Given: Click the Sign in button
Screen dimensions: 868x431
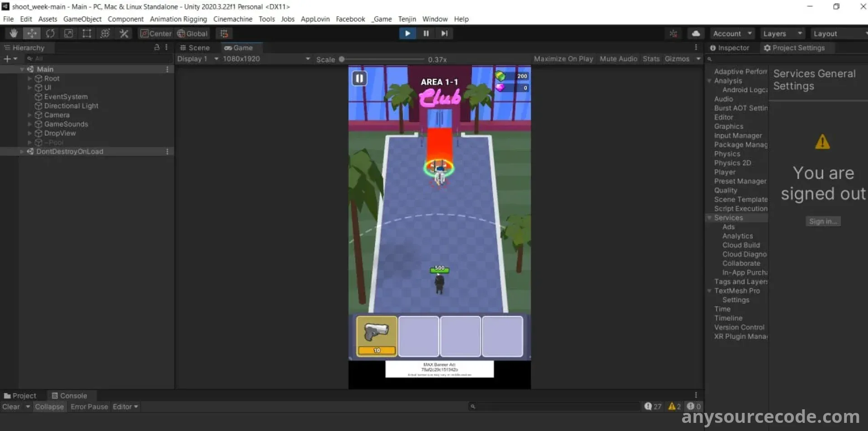Looking at the screenshot, I should [822, 221].
